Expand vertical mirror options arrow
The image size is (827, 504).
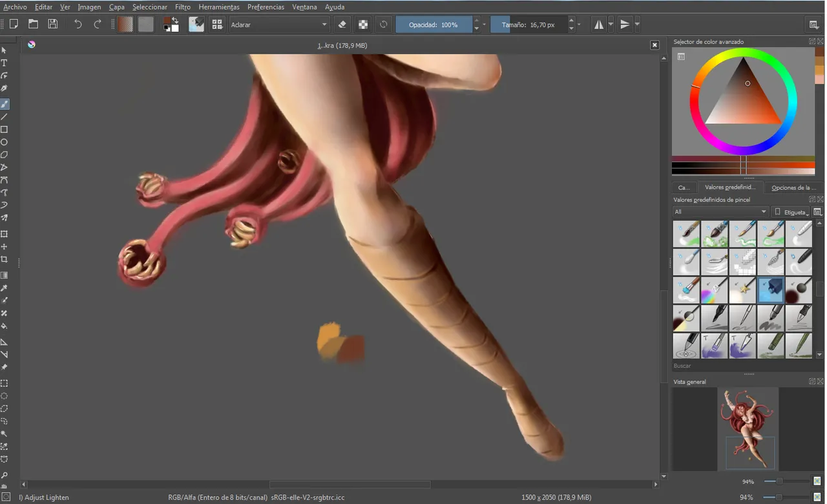(637, 25)
